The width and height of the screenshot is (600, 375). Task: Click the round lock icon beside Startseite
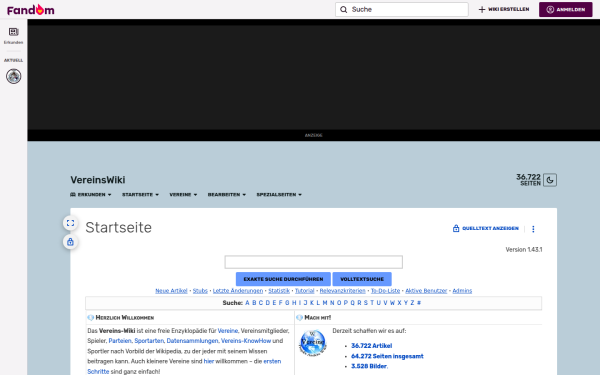pyautogui.click(x=70, y=242)
